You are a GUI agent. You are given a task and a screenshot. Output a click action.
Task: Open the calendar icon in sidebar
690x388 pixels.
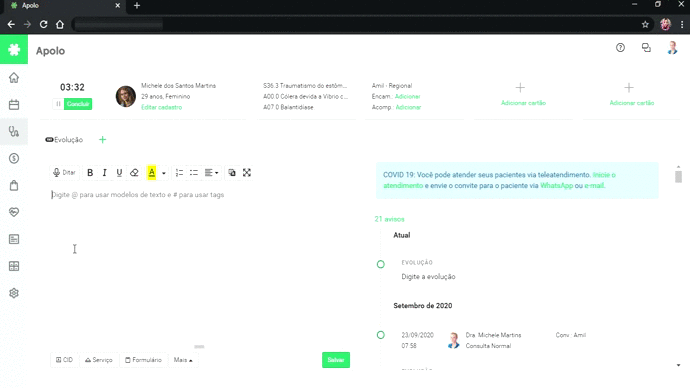click(x=14, y=105)
